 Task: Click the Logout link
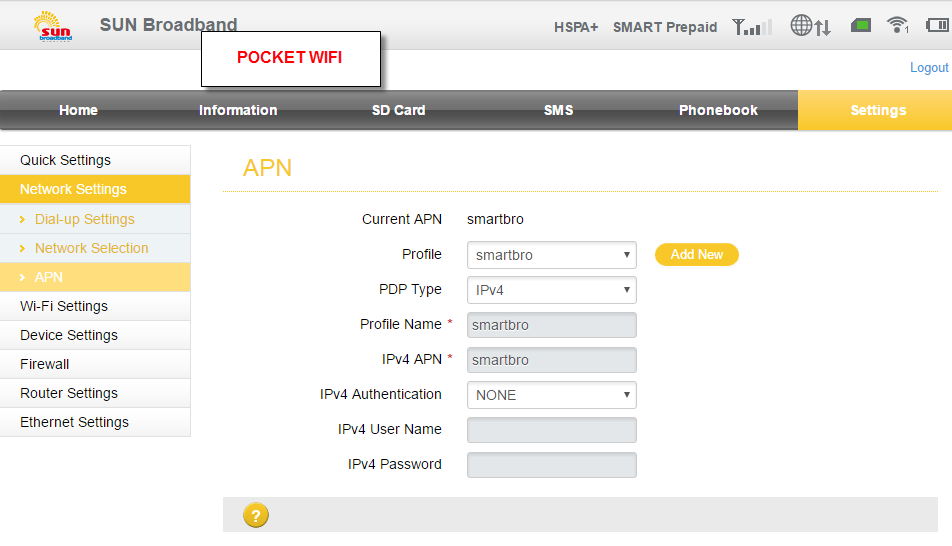click(x=928, y=68)
